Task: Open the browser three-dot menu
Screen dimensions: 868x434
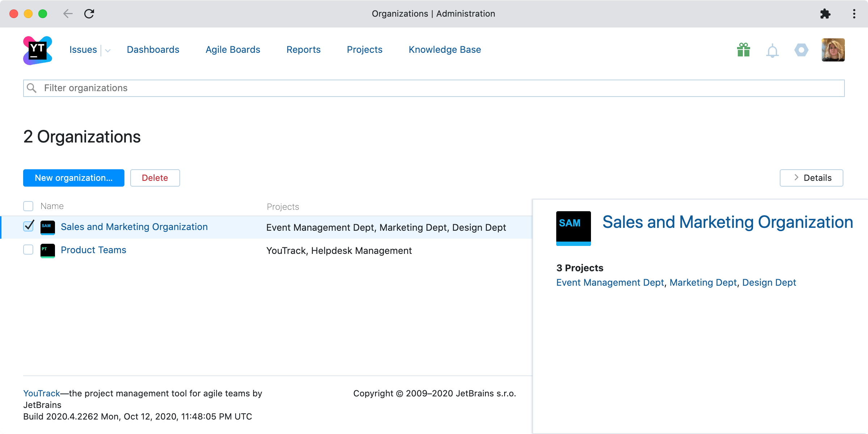Action: 854,14
